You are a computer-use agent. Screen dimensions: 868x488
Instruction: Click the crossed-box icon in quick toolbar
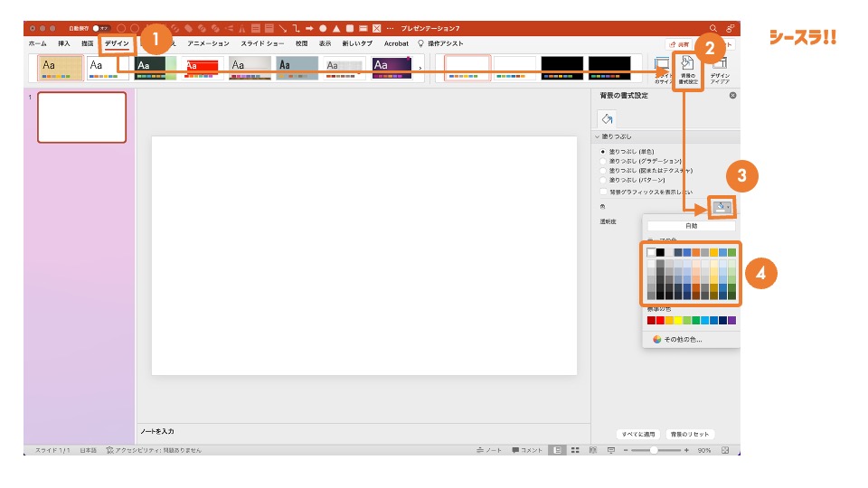pos(376,28)
